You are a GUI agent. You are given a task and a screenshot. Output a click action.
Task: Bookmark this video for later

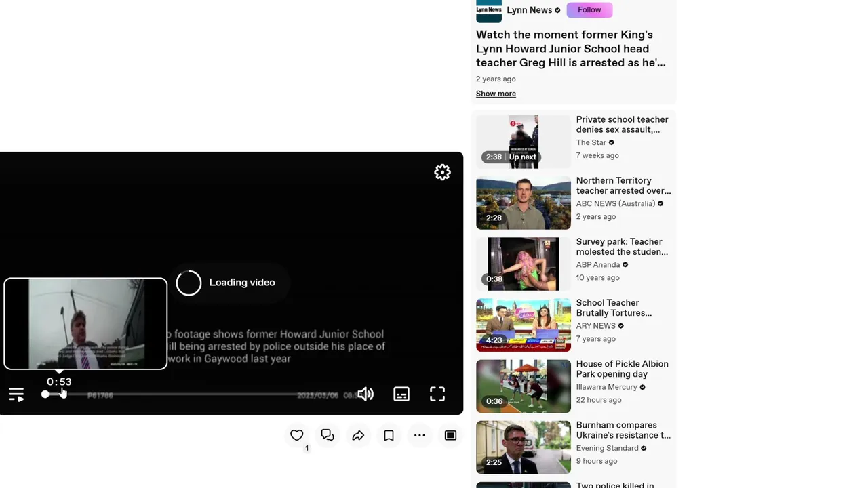click(x=389, y=435)
